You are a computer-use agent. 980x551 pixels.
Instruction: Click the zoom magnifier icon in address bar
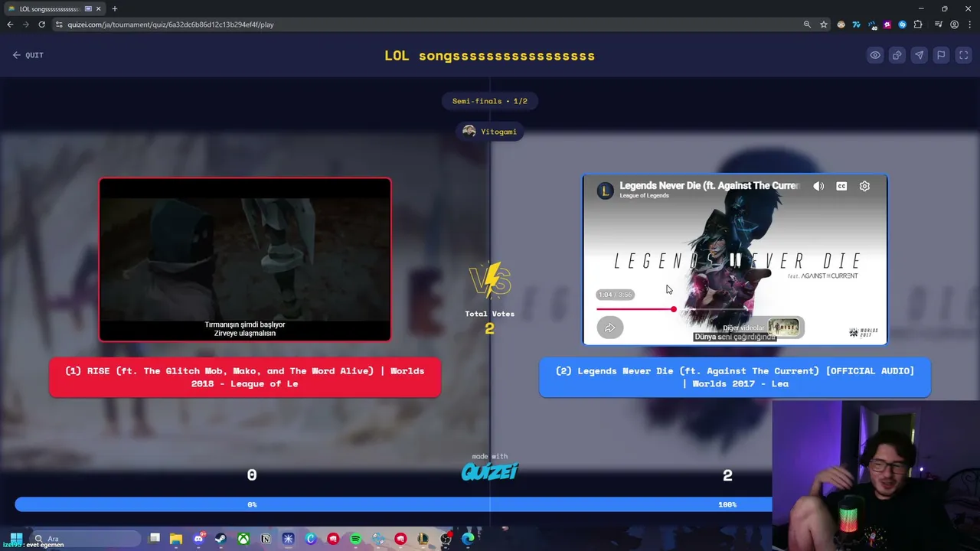click(x=807, y=24)
